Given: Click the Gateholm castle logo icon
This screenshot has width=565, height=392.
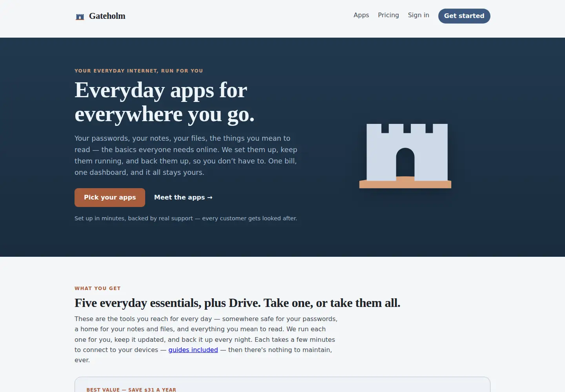Looking at the screenshot, I should click(x=80, y=16).
